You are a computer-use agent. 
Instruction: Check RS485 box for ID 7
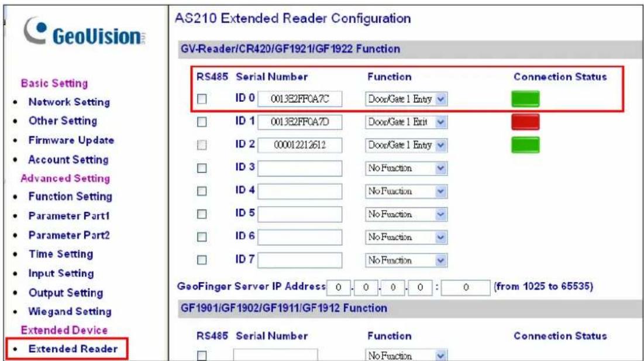202,260
